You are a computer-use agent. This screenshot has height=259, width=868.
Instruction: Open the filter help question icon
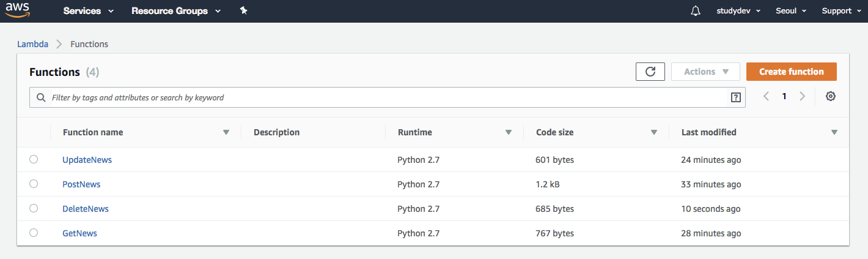click(x=735, y=97)
